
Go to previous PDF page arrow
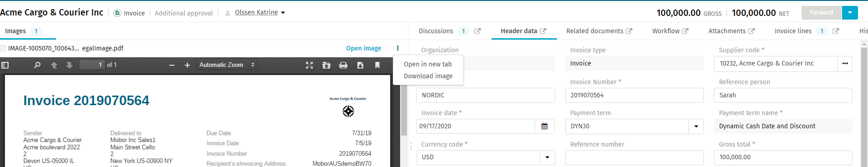click(x=54, y=65)
